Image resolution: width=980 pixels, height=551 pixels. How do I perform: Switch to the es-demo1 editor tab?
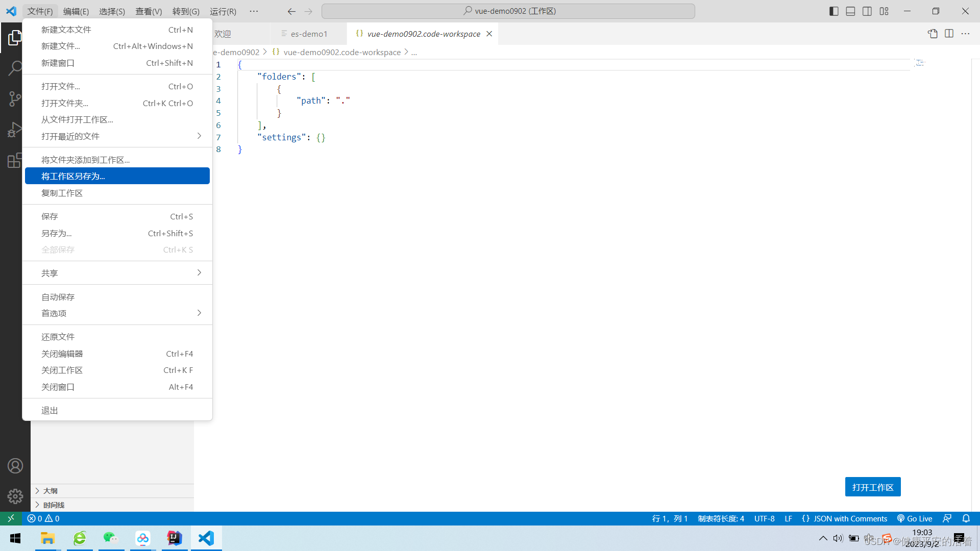point(308,34)
